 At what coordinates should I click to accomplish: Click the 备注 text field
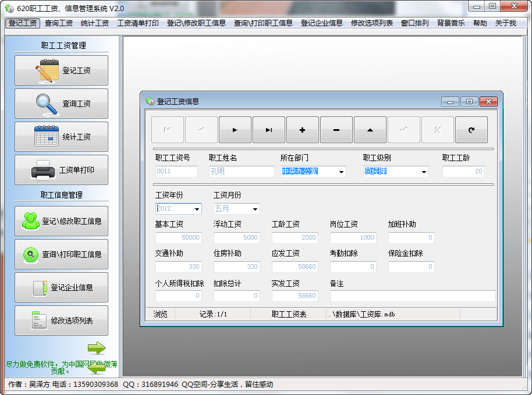[x=412, y=296]
